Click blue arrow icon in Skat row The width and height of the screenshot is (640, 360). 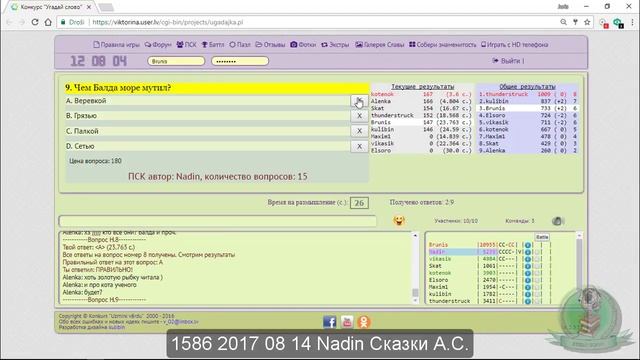click(x=527, y=266)
